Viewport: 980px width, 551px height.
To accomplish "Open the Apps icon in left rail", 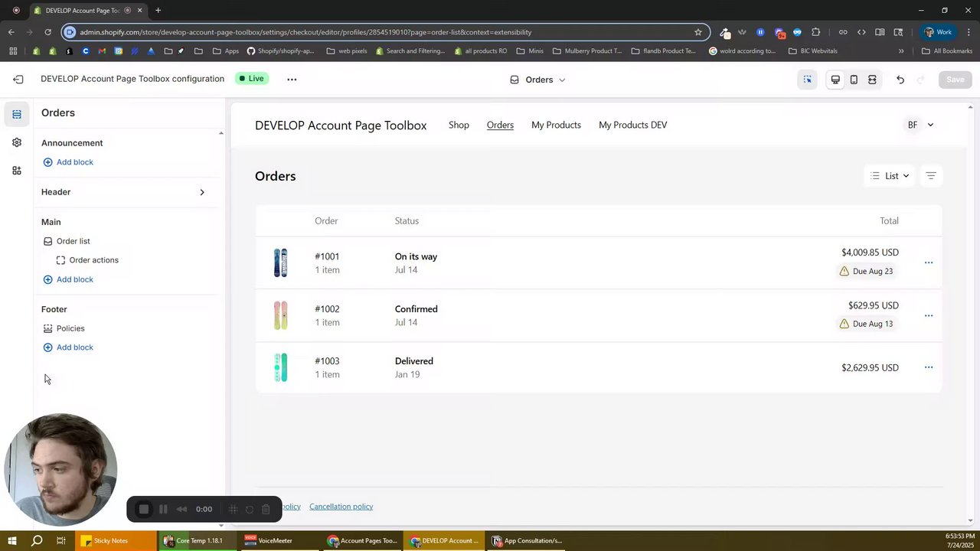I will (17, 171).
